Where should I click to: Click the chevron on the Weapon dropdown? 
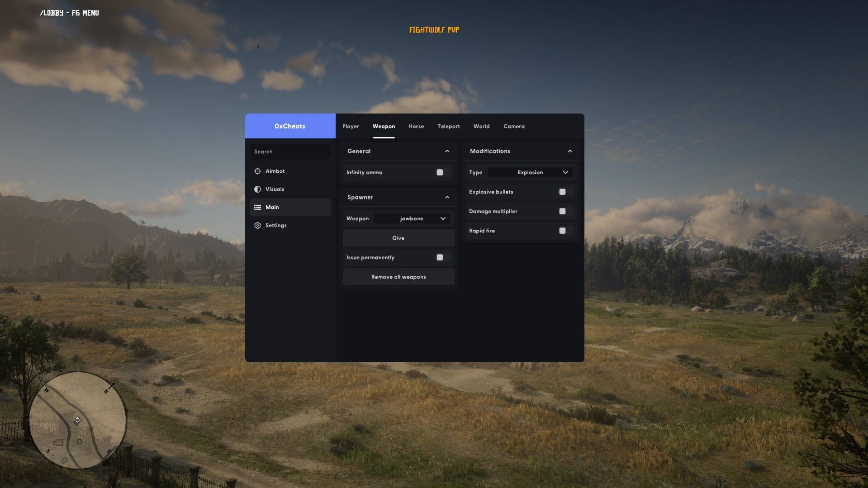coord(442,218)
